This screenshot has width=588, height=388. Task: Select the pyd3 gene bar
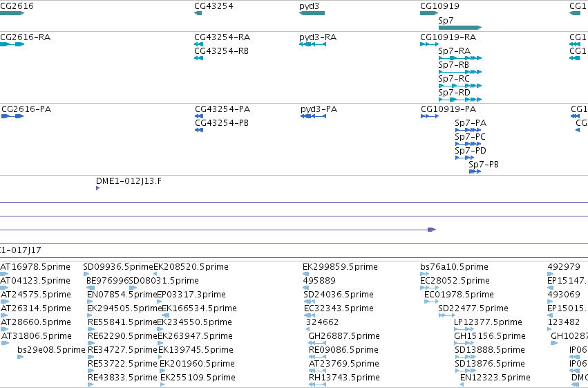tap(312, 13)
